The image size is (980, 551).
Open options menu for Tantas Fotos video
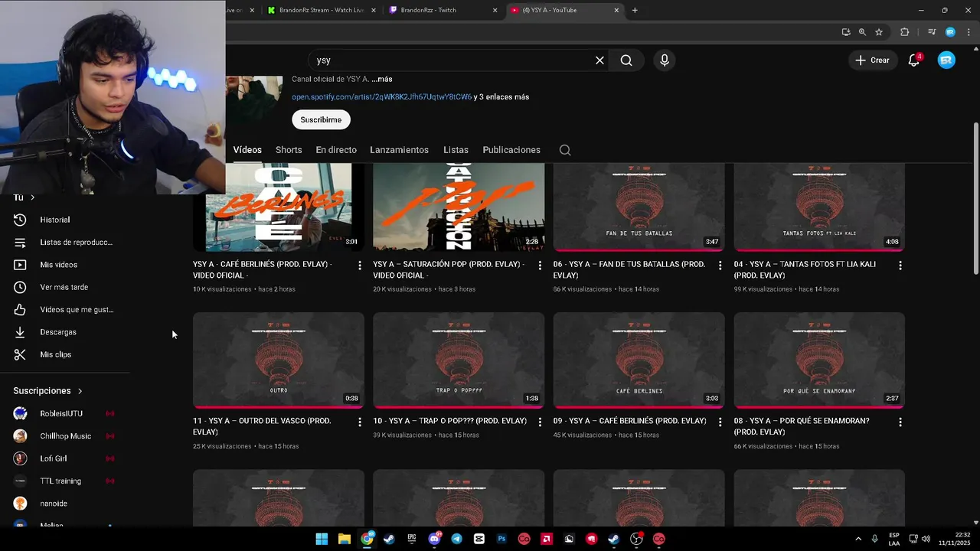point(900,266)
